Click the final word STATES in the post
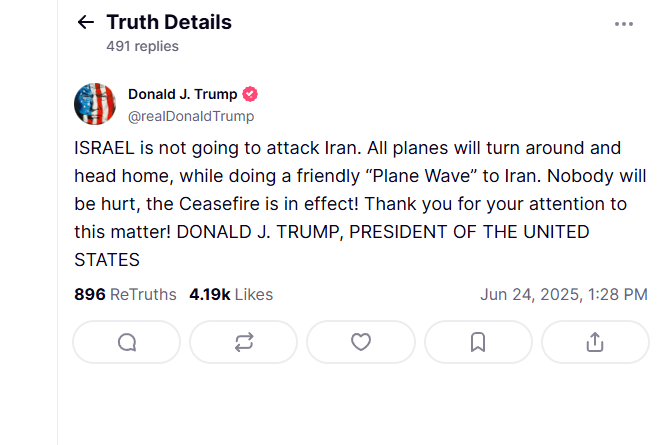Screen dimensions: 664x445 coord(107,260)
